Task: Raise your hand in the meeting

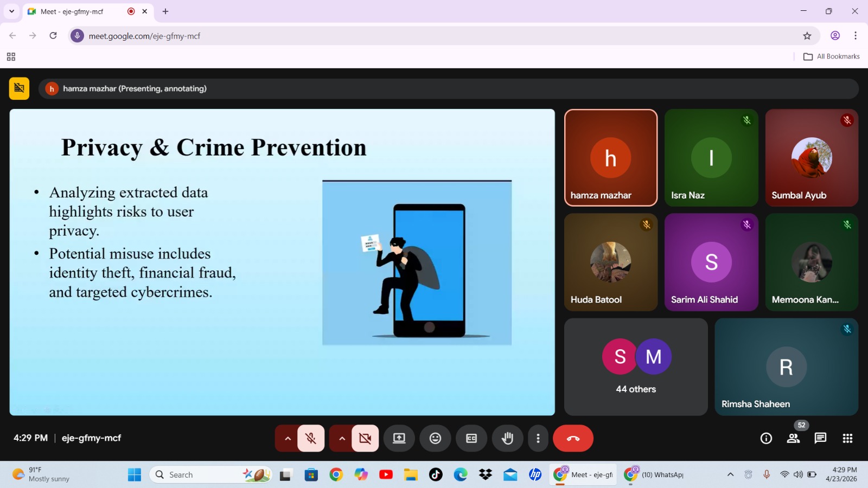Action: 507,438
